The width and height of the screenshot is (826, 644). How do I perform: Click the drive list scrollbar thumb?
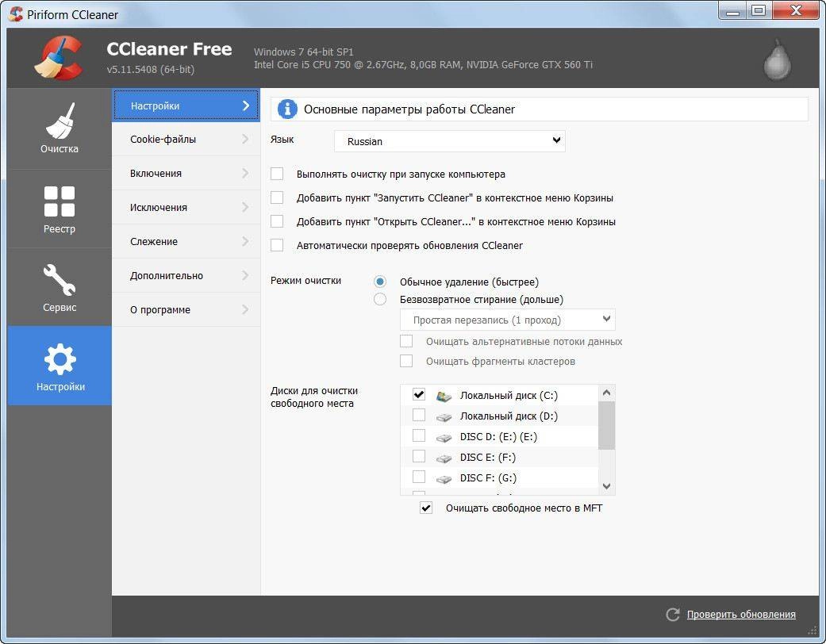[x=606, y=425]
